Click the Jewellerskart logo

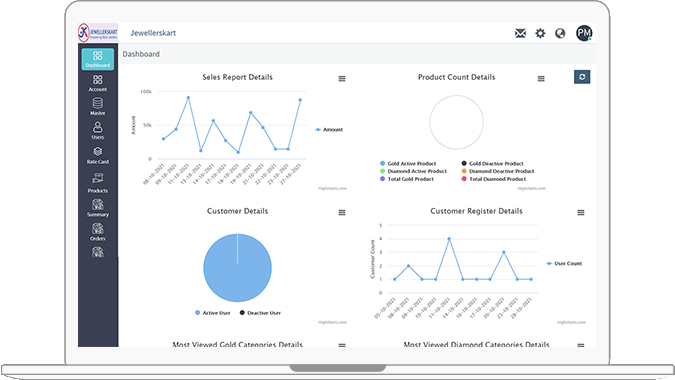point(98,33)
